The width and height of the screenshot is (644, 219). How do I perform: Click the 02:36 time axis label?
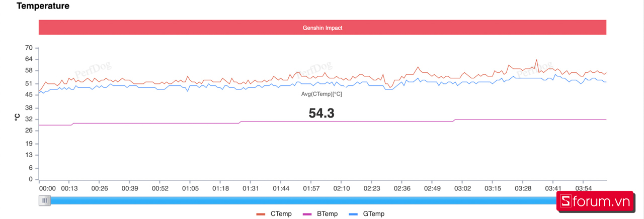pos(401,188)
